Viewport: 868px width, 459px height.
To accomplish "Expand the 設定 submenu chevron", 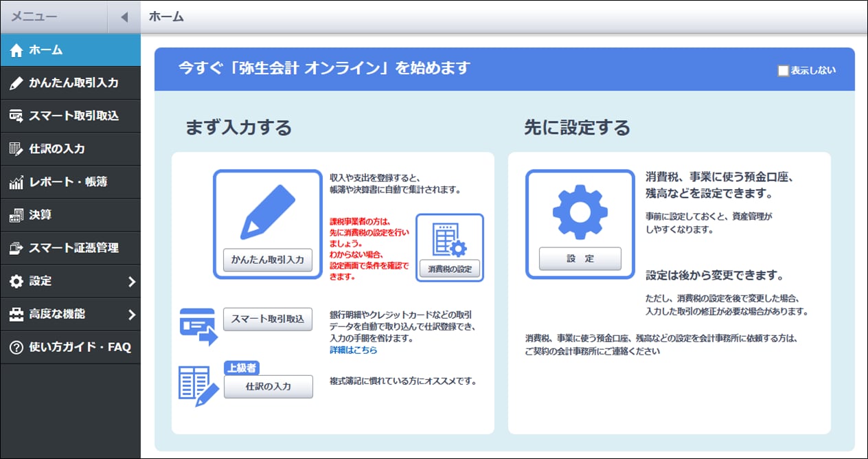I will tap(131, 281).
